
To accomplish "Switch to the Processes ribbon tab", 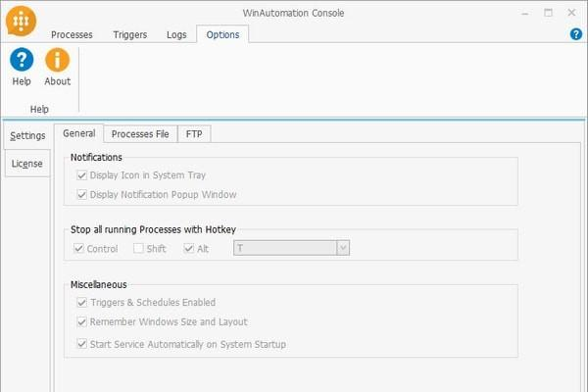I will tap(72, 35).
